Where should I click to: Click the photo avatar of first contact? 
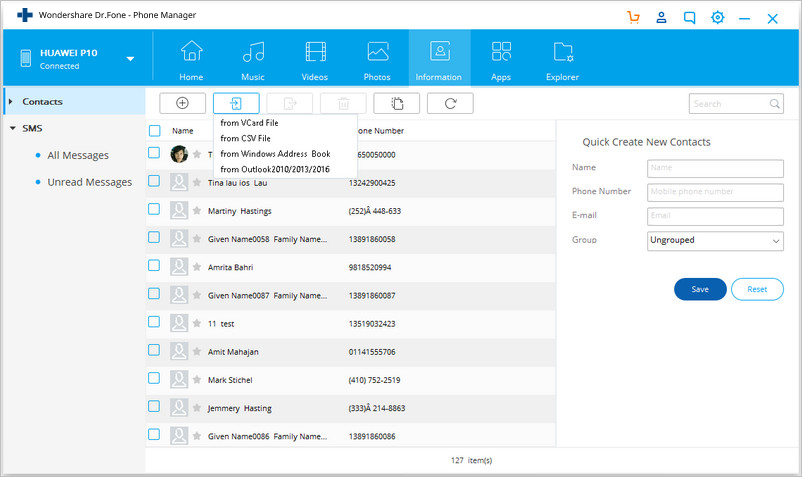(179, 154)
